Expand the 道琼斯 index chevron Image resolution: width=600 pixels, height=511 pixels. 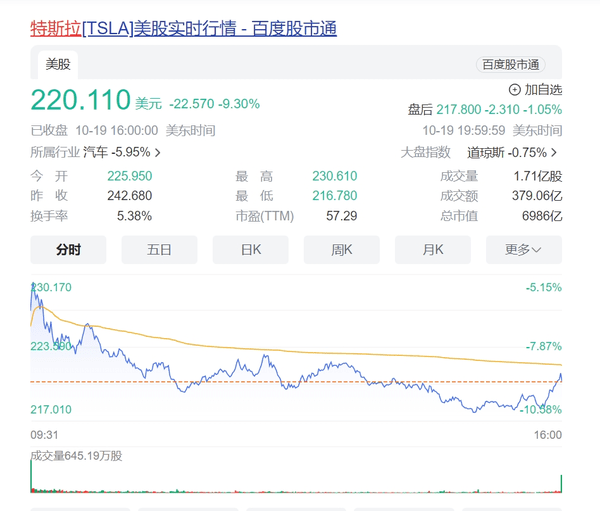pos(553,153)
